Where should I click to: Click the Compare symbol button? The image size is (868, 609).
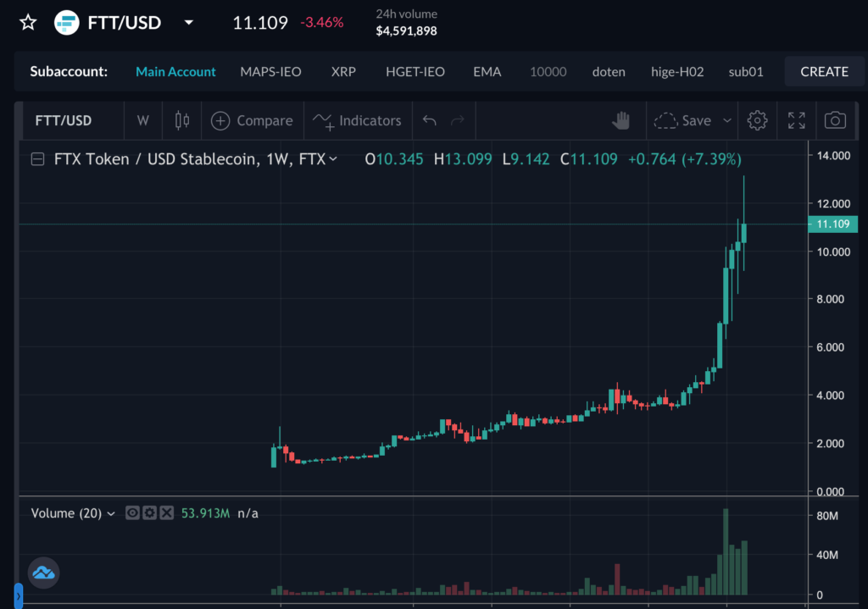253,120
